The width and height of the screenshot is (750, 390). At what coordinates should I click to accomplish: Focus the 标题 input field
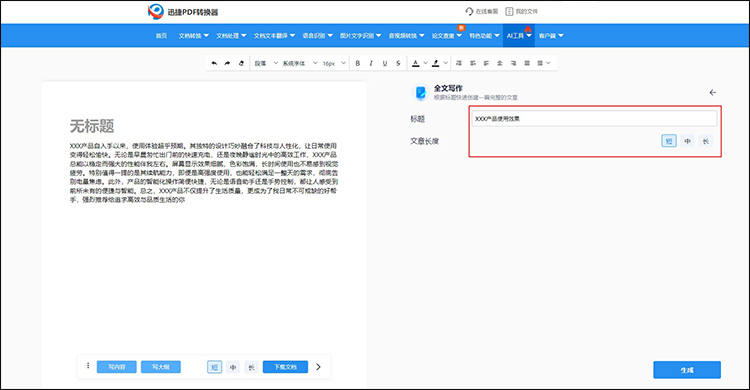[x=594, y=119]
